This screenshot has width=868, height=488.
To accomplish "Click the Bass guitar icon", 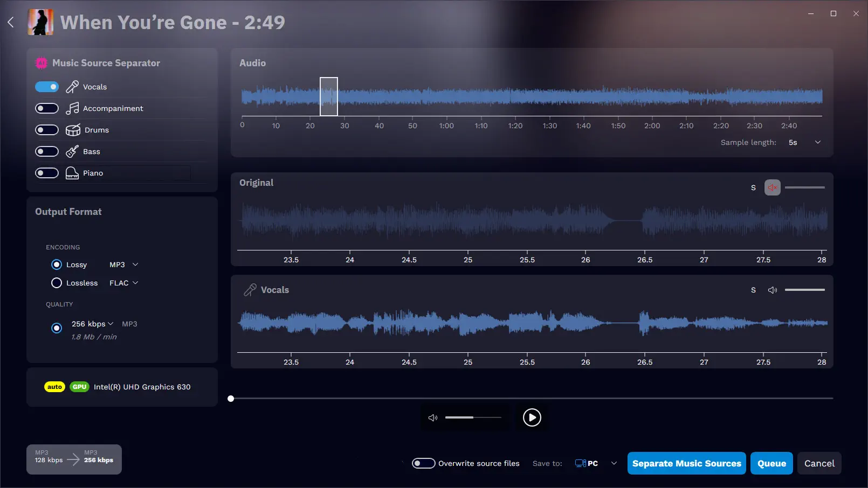I will coord(72,151).
